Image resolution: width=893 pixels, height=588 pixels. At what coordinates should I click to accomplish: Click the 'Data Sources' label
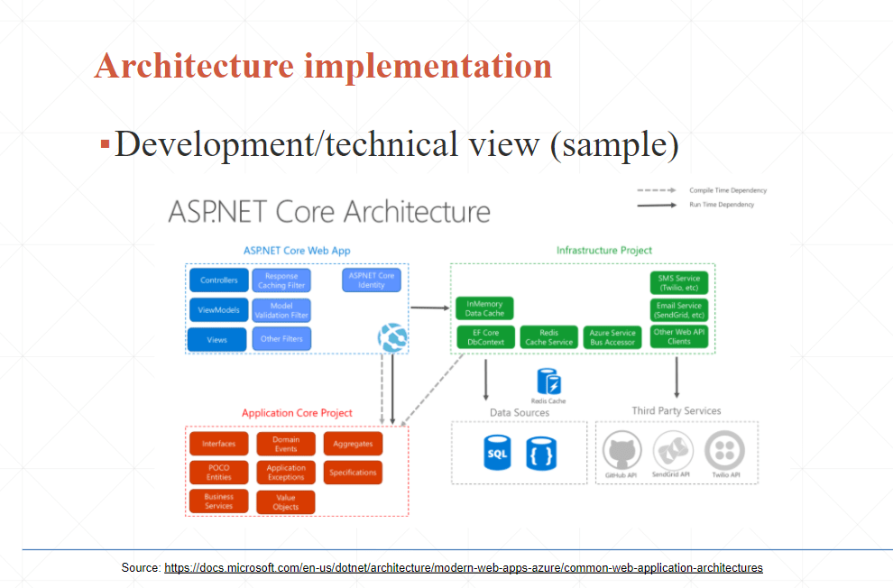click(x=520, y=413)
